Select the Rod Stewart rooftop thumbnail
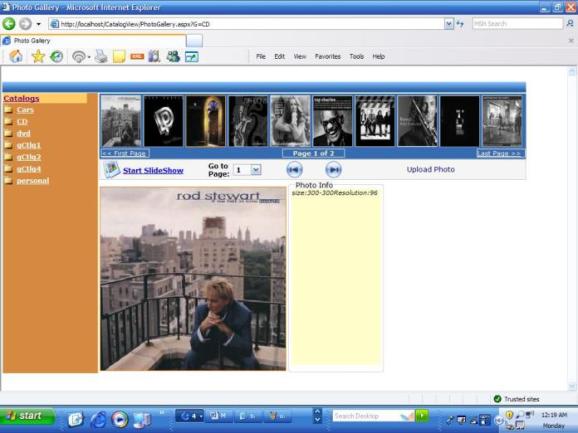Image resolution: width=578 pixels, height=433 pixels. point(121,121)
